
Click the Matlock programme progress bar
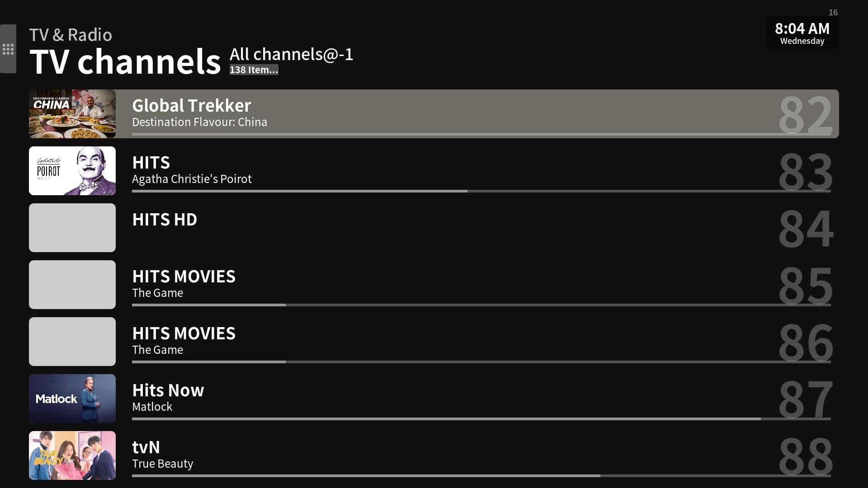(481, 419)
